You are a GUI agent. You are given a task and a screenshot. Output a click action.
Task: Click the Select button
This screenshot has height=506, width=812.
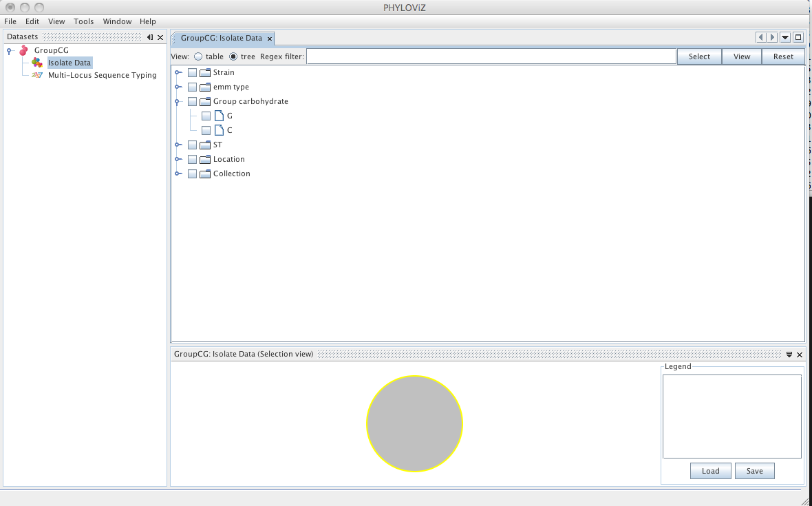click(x=699, y=56)
